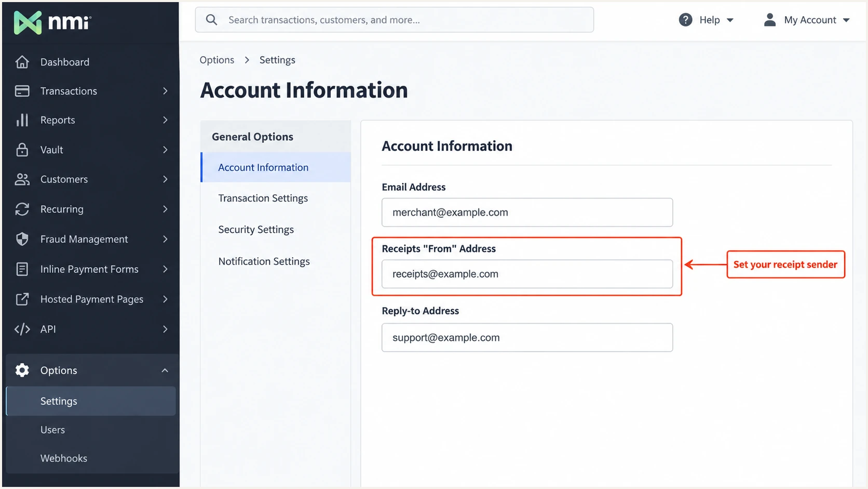Open Settings in the sidebar

[91, 401]
